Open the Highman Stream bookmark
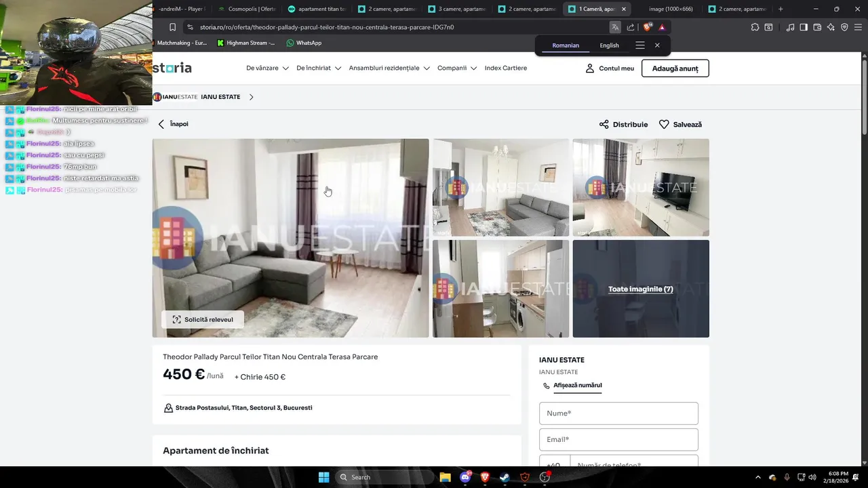The image size is (868, 488). click(x=246, y=43)
